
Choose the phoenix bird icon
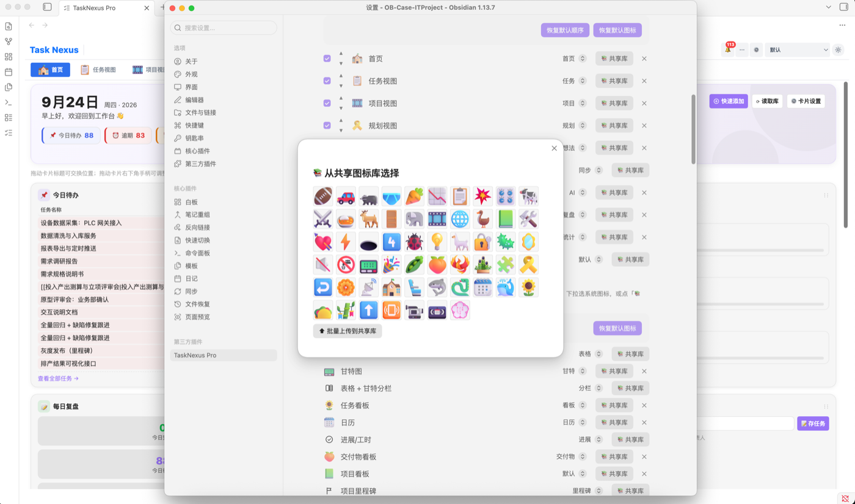point(460,265)
